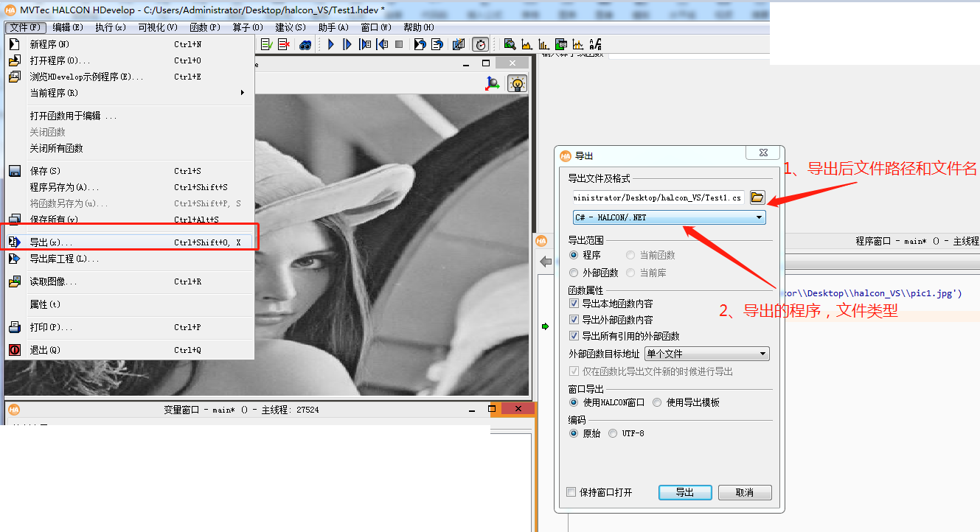Select UTF-8 encoding option

(613, 433)
